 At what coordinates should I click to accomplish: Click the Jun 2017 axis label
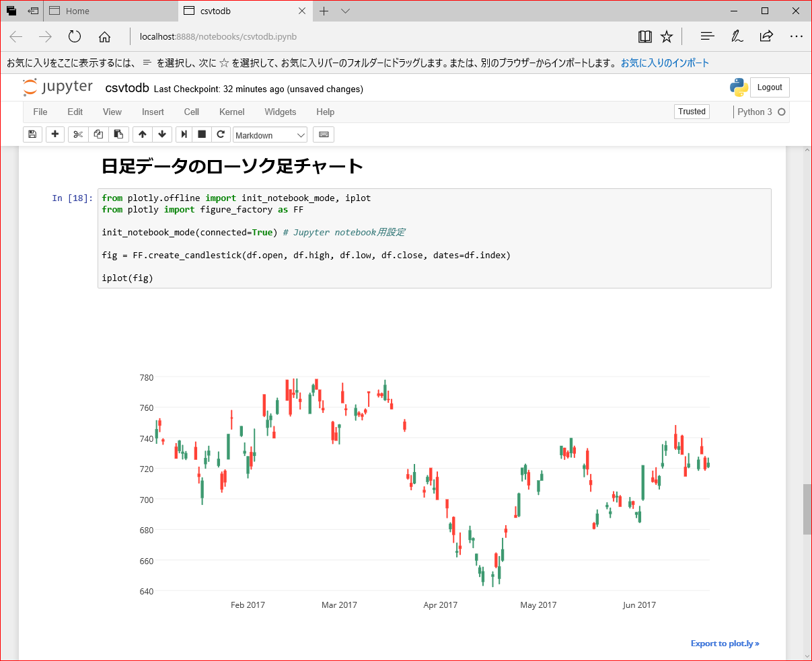(x=639, y=605)
